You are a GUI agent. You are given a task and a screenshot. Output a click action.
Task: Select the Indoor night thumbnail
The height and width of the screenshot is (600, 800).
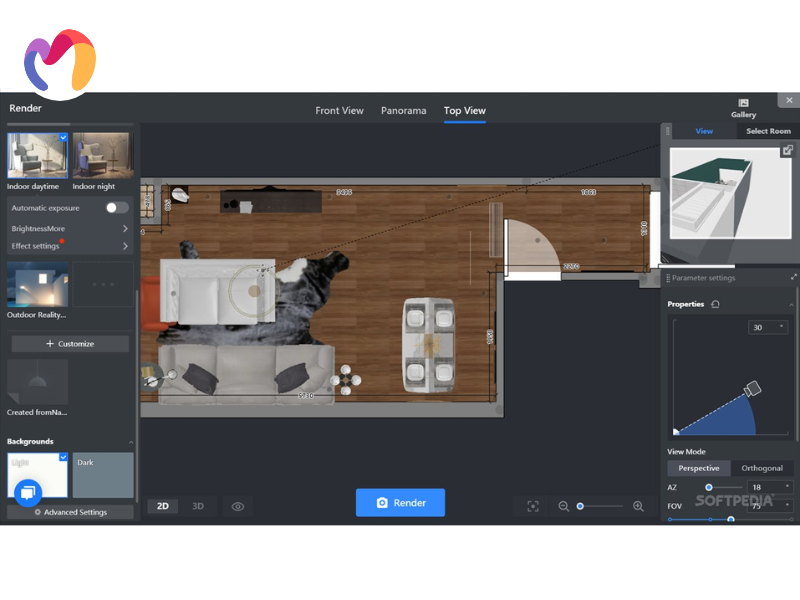coord(101,155)
